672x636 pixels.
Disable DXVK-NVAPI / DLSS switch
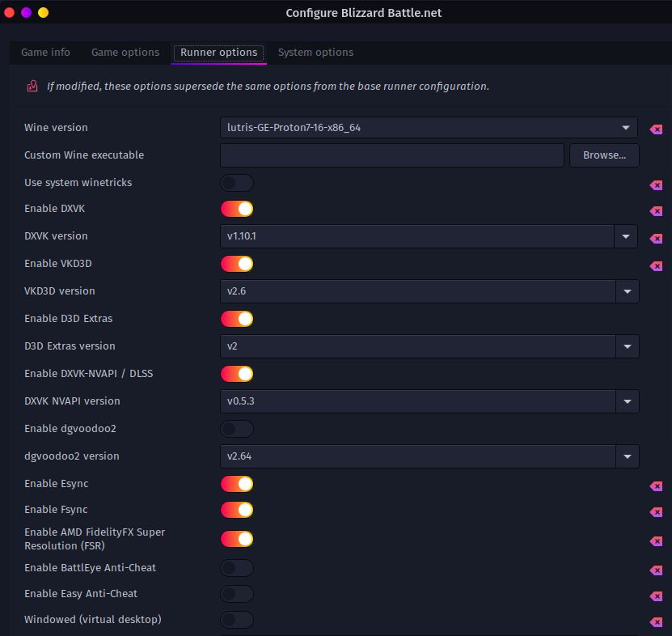coord(237,374)
